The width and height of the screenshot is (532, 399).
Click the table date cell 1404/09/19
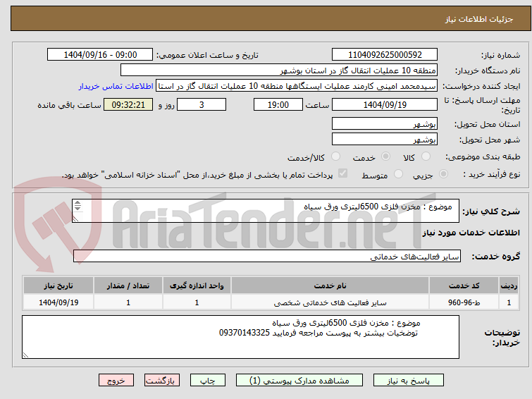tap(58, 302)
